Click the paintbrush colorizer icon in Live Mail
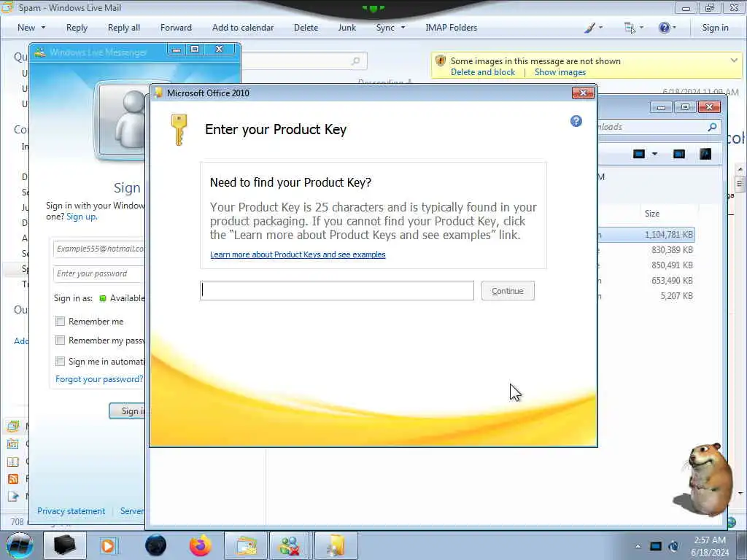Viewport: 747px width, 560px height. point(589,28)
